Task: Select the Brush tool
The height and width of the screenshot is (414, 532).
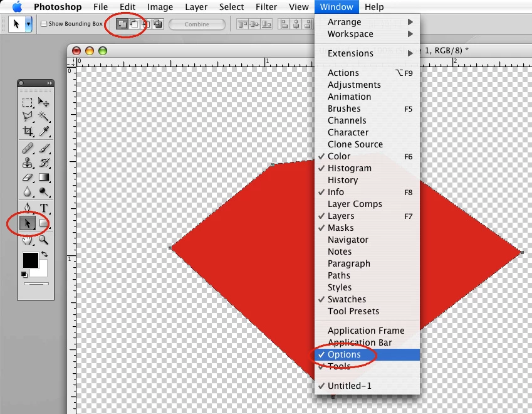Action: [x=43, y=149]
